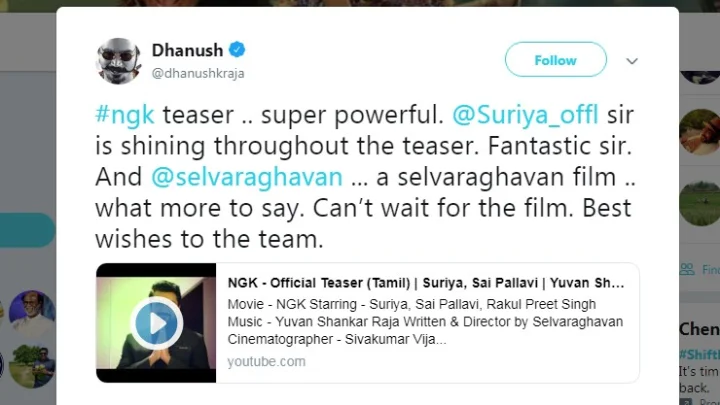Click the find people icon in right sidebar
The image size is (720, 405).
[688, 268]
